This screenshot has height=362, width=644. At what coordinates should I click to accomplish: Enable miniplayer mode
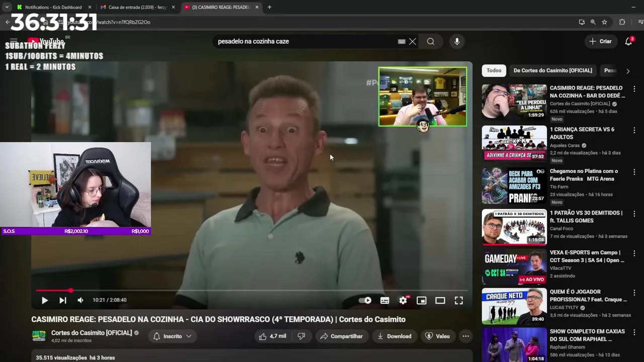[x=422, y=300]
